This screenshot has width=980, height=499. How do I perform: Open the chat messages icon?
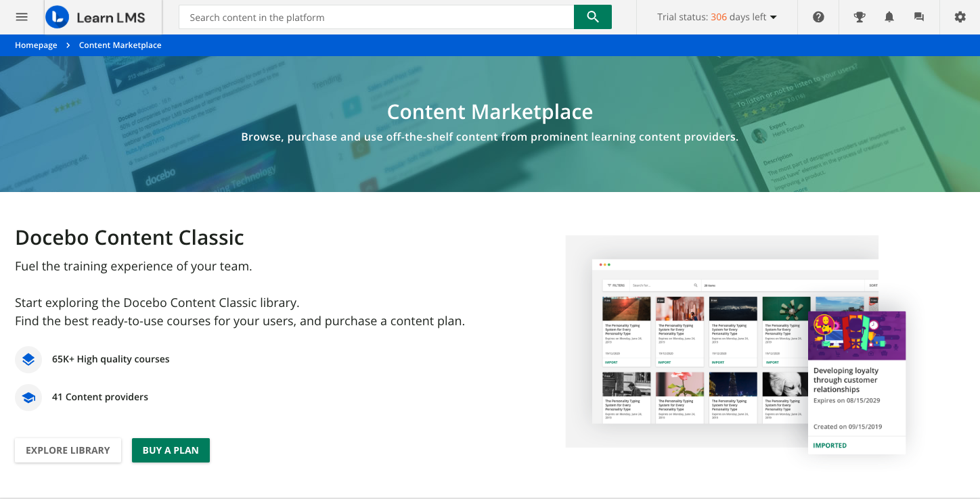coord(918,17)
